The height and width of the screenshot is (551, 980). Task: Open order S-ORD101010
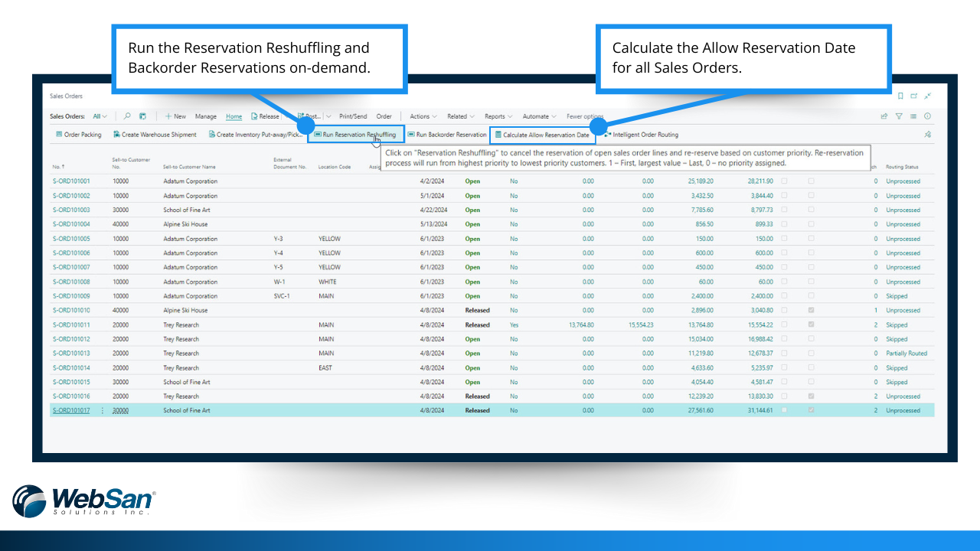71,310
